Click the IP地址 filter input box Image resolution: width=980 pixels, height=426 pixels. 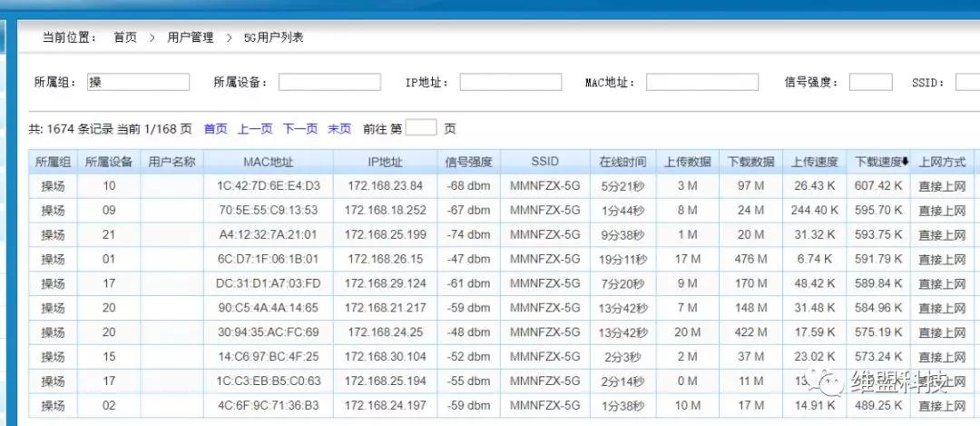511,82
